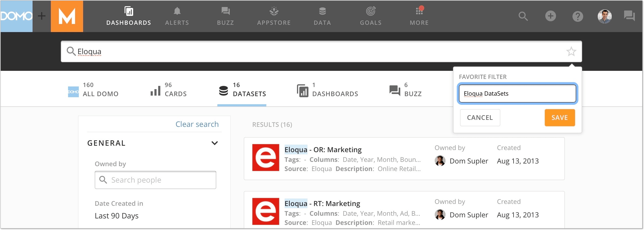Open the Alerts bell navigation item
Image resolution: width=644 pixels, height=230 pixels.
pyautogui.click(x=177, y=16)
